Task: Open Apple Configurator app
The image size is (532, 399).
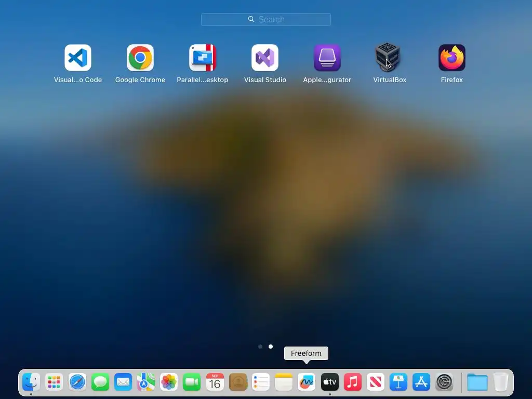Action: [x=327, y=58]
